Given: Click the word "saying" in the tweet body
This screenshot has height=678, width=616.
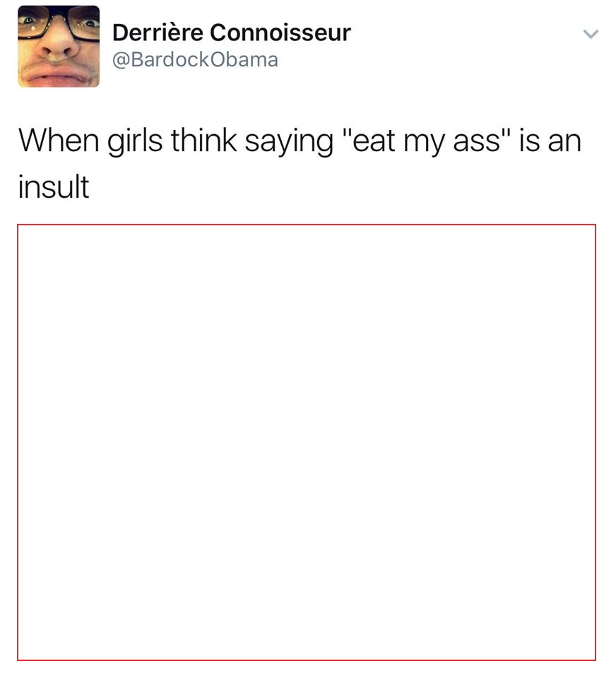Looking at the screenshot, I should click(x=289, y=142).
